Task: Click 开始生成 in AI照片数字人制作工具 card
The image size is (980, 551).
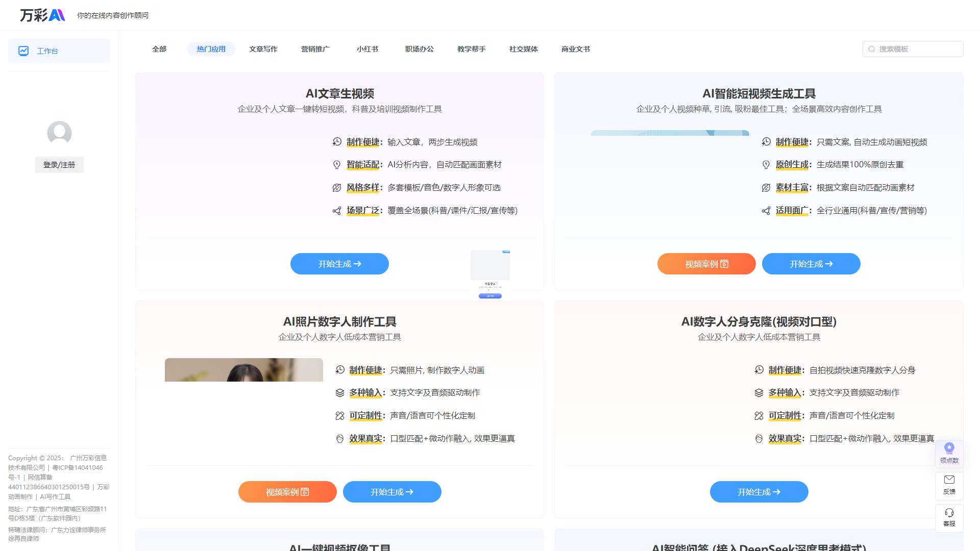Action: pyautogui.click(x=392, y=492)
